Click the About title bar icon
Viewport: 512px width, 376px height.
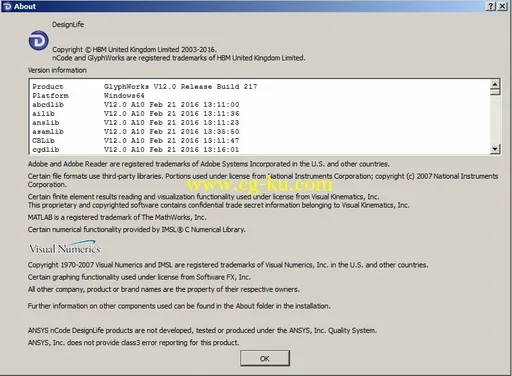[7, 6]
